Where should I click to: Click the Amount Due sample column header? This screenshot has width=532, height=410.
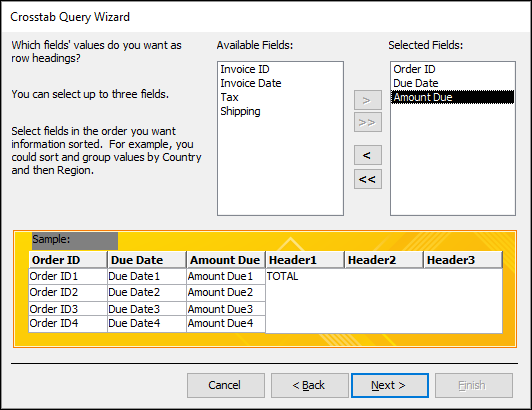coord(226,260)
